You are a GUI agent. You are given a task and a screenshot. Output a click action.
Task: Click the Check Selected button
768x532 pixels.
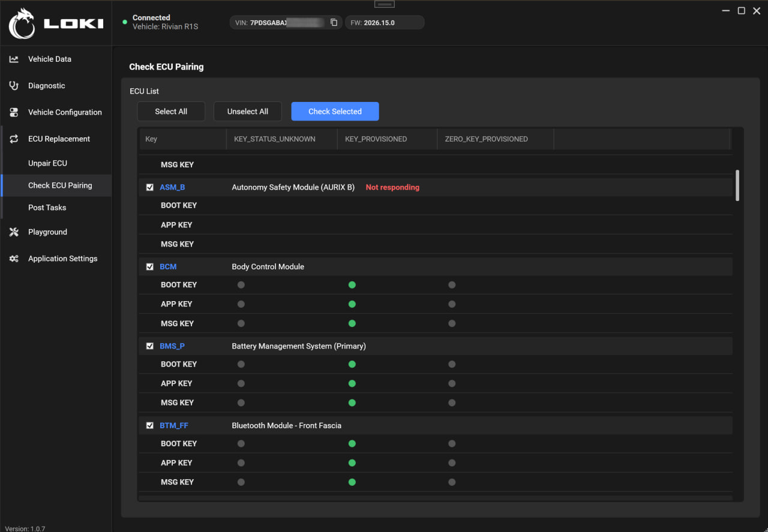(x=335, y=112)
